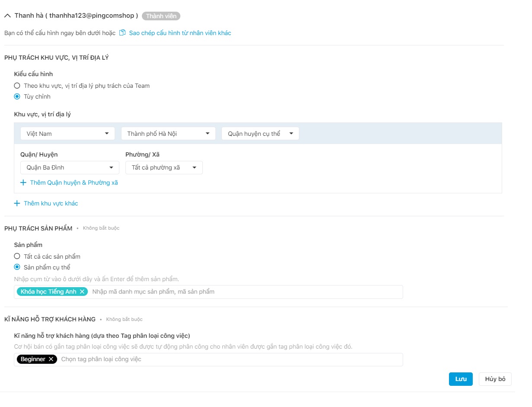Open the Thành phố Hà Nội dropdown
Viewport: 532px width, 407px height.
[x=168, y=134]
